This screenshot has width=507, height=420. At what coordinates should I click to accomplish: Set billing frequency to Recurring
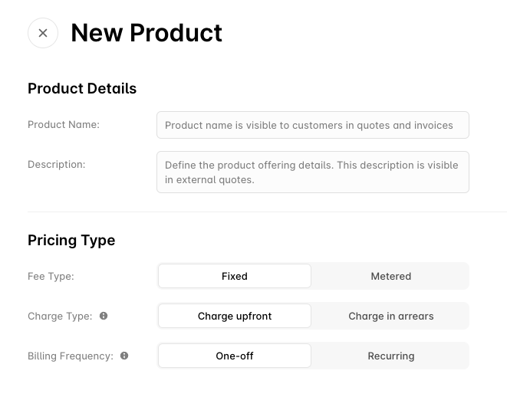pyautogui.click(x=390, y=356)
